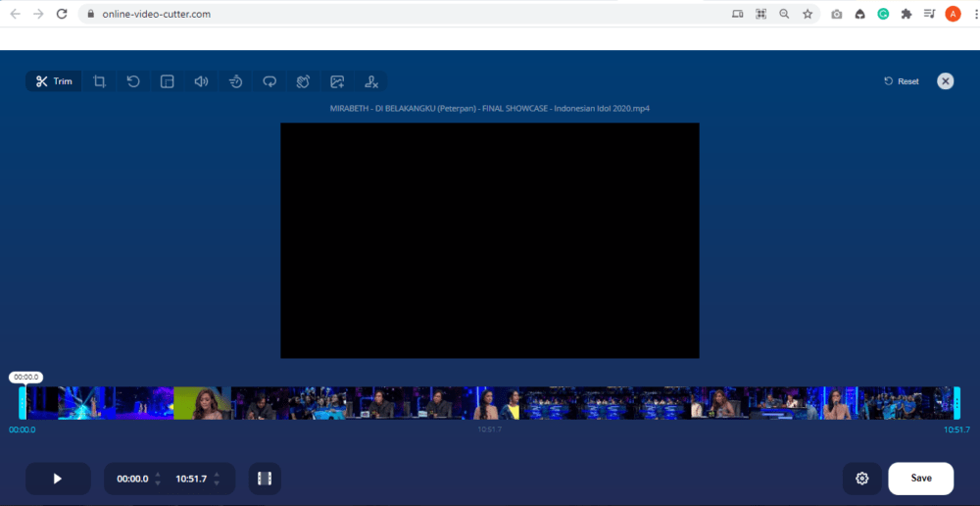Image resolution: width=980 pixels, height=506 pixels.
Task: Reload the browser page
Action: [62, 14]
